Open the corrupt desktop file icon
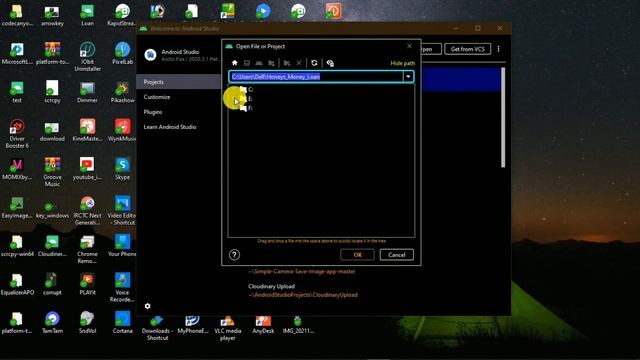 point(52,284)
